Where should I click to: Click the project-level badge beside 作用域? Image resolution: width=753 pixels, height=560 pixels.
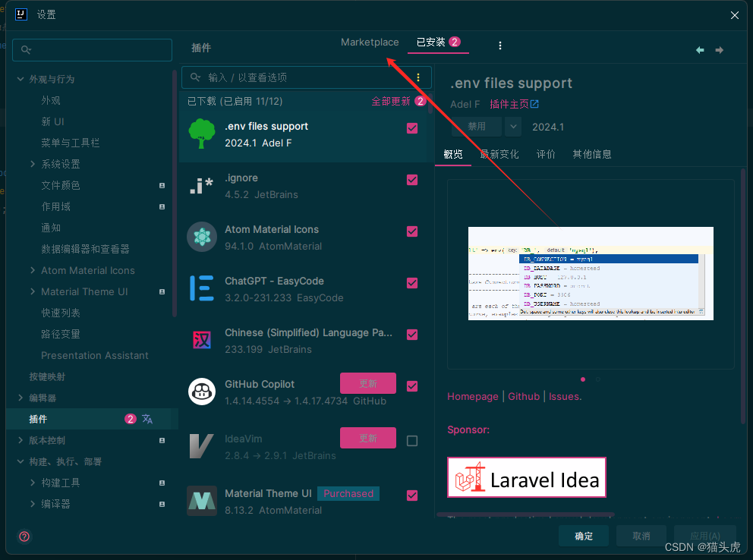pos(162,207)
